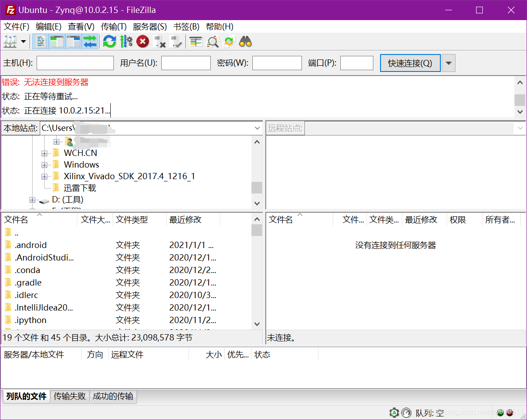Select .gradle folder in local list
This screenshot has height=420, width=527.
(x=28, y=282)
